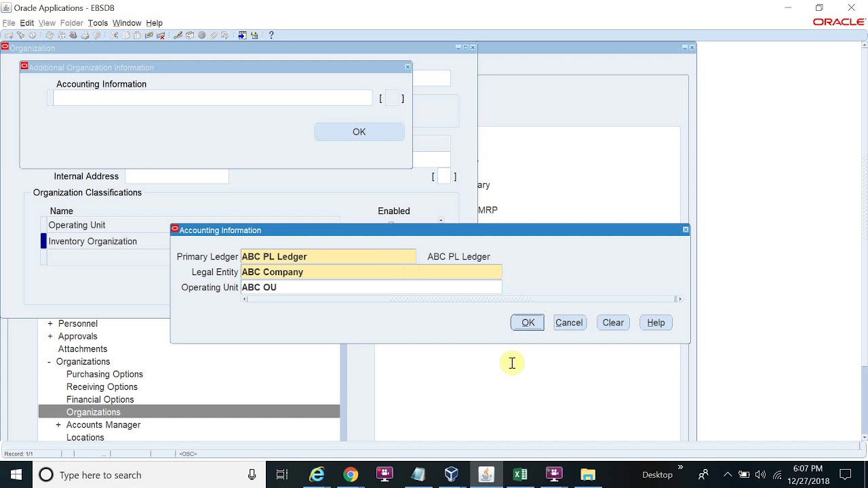The height and width of the screenshot is (488, 868).
Task: Open the Window menu
Action: (x=127, y=23)
